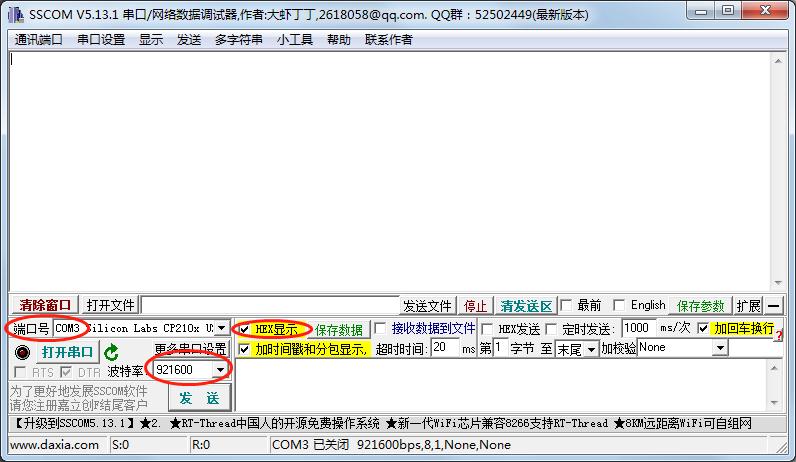Click the 1000 ms timed send interval field
The image size is (796, 462).
(637, 328)
